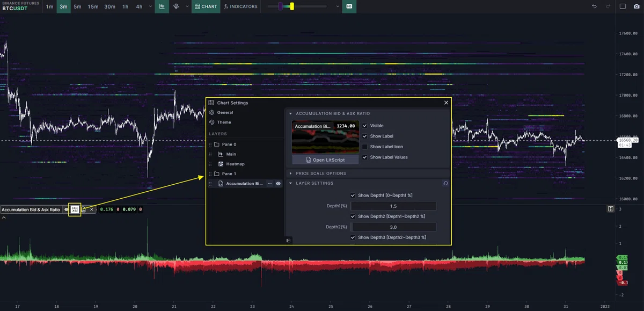Viewport: 644px width, 311px height.
Task: Remove the Accumulation indicator with X
Action: click(x=92, y=209)
